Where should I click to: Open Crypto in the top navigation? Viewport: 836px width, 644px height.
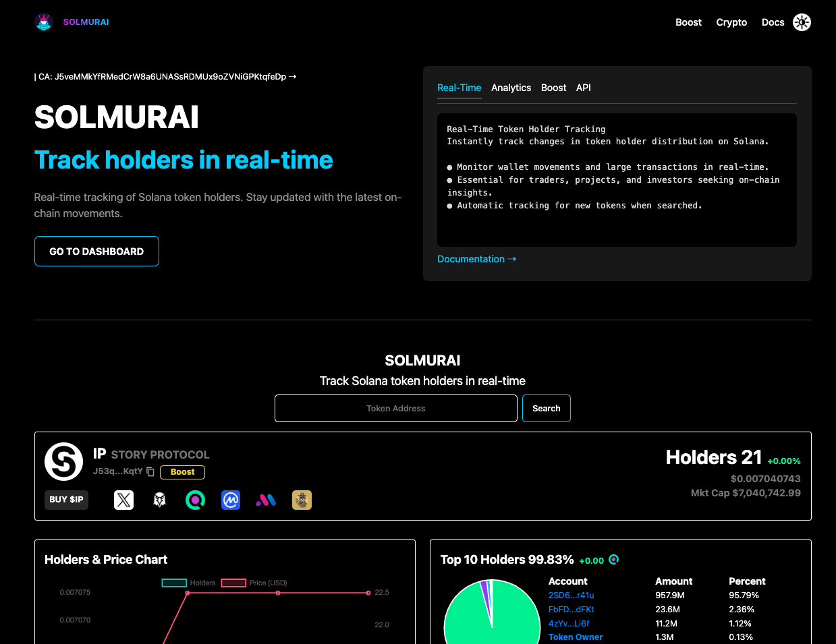click(x=731, y=22)
